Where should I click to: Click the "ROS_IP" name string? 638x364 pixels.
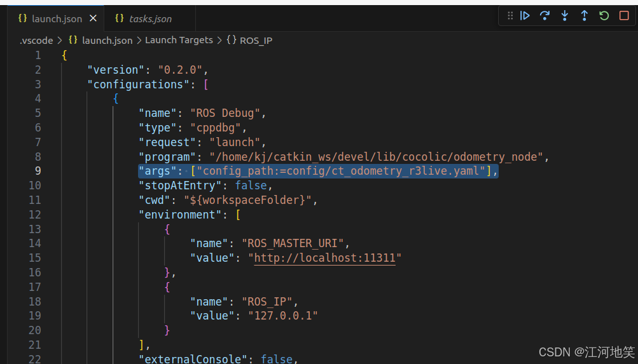[267, 302]
